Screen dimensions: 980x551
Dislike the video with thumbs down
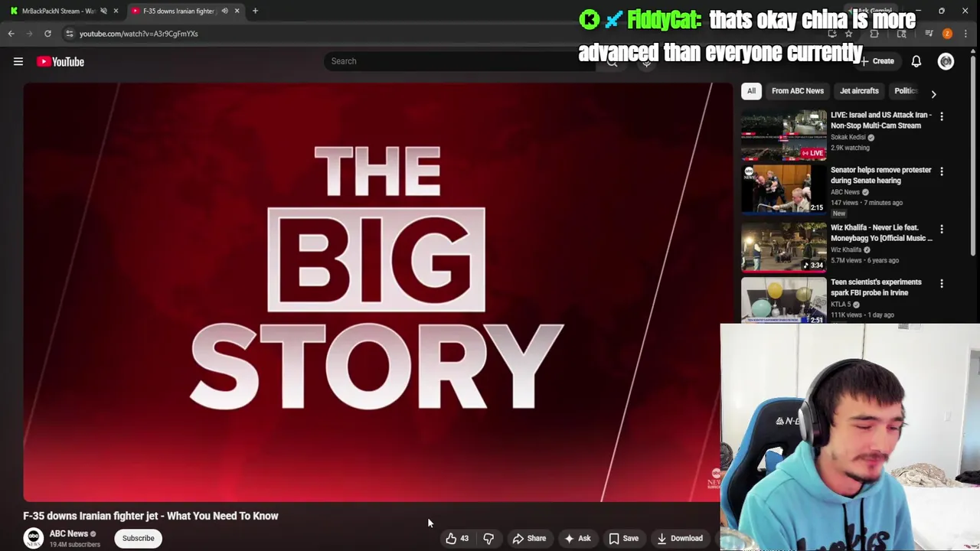point(488,538)
